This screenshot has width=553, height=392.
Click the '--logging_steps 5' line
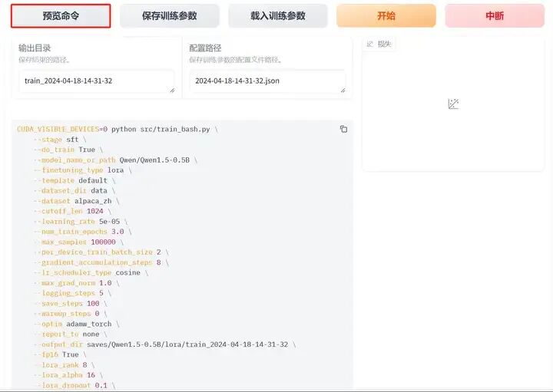tap(72, 293)
